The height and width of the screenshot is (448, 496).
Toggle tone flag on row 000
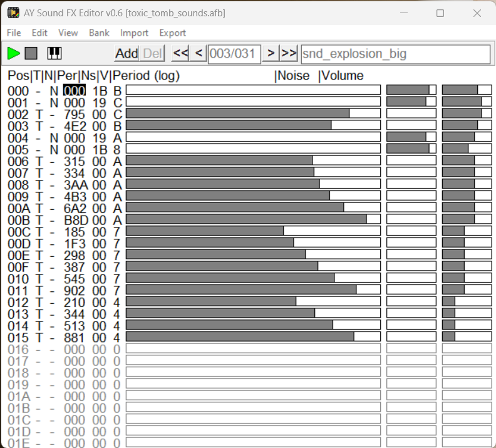pyautogui.click(x=38, y=91)
